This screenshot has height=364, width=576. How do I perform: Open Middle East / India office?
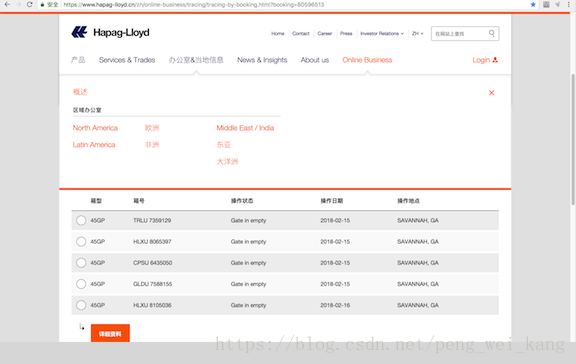(x=245, y=128)
